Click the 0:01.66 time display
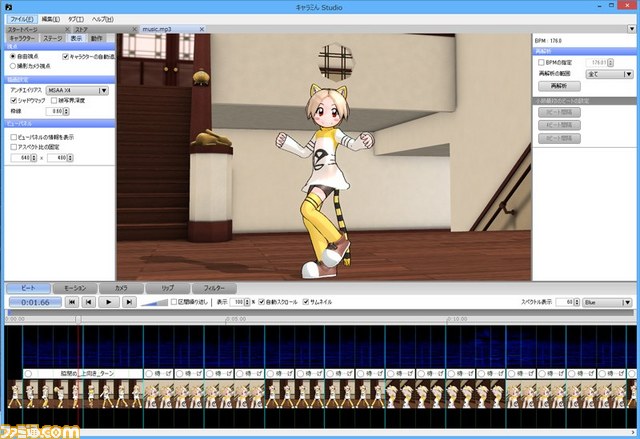Viewport: 640px width, 439px height. [36, 302]
